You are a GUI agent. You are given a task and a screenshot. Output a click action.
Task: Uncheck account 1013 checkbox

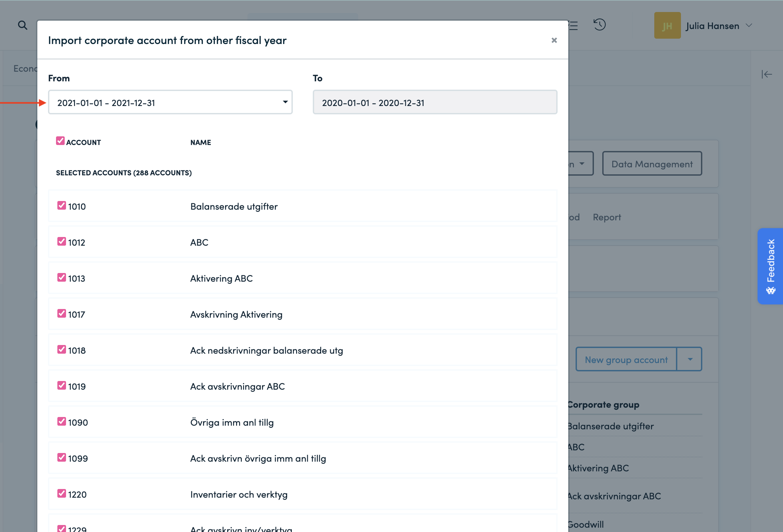pos(62,277)
